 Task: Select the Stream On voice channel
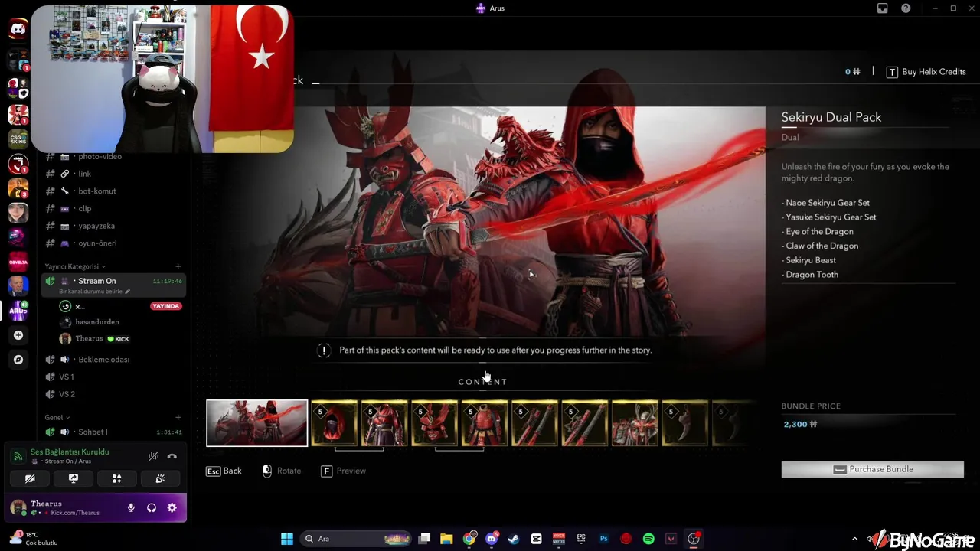click(x=113, y=285)
